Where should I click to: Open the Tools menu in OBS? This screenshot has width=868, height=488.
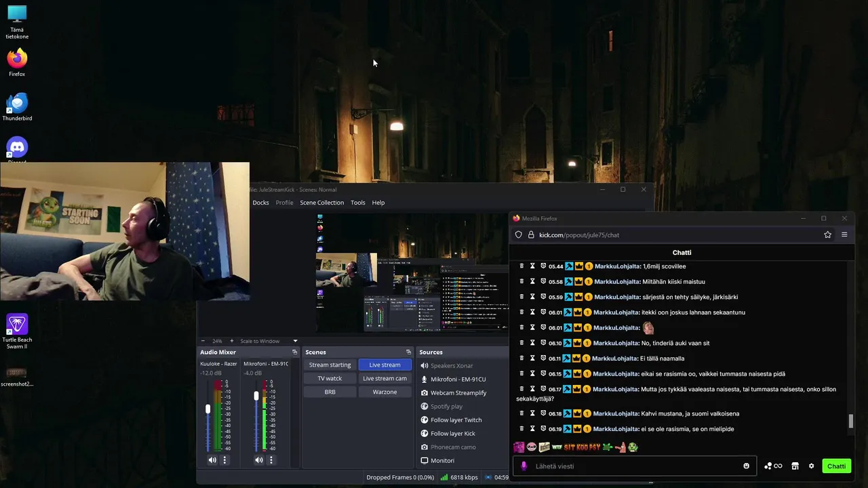[x=357, y=203]
